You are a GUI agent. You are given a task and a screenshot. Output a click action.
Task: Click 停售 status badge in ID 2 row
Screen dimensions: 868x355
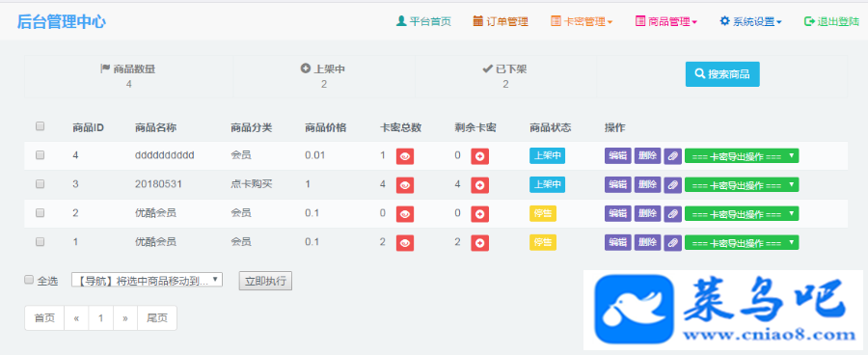click(x=543, y=213)
